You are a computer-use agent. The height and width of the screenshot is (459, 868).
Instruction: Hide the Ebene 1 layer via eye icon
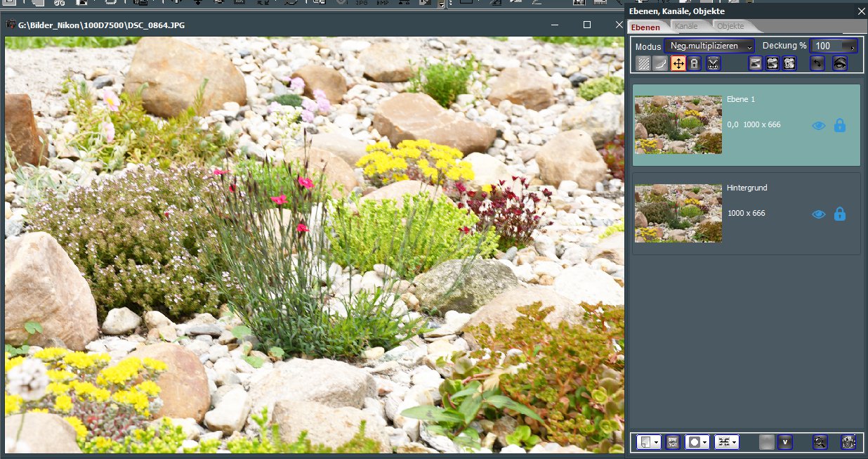[818, 126]
